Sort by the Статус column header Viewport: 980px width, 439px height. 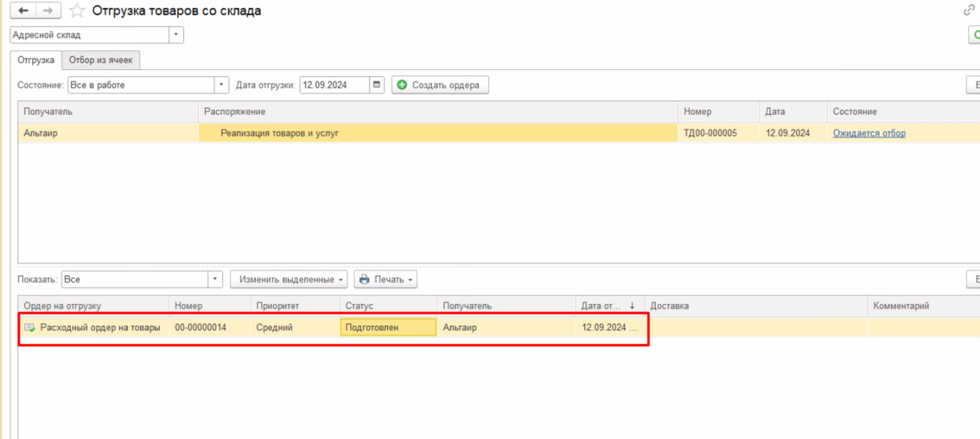[x=388, y=306]
